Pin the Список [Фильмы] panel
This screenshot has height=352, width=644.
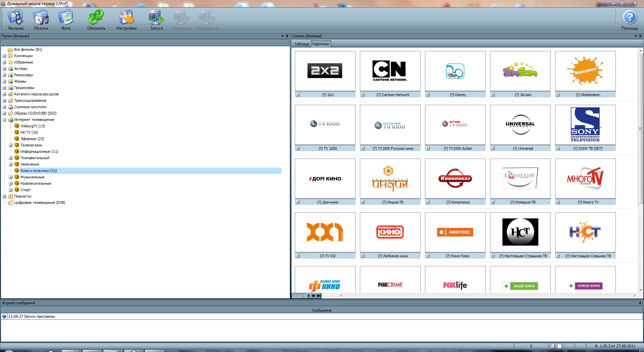(x=640, y=36)
